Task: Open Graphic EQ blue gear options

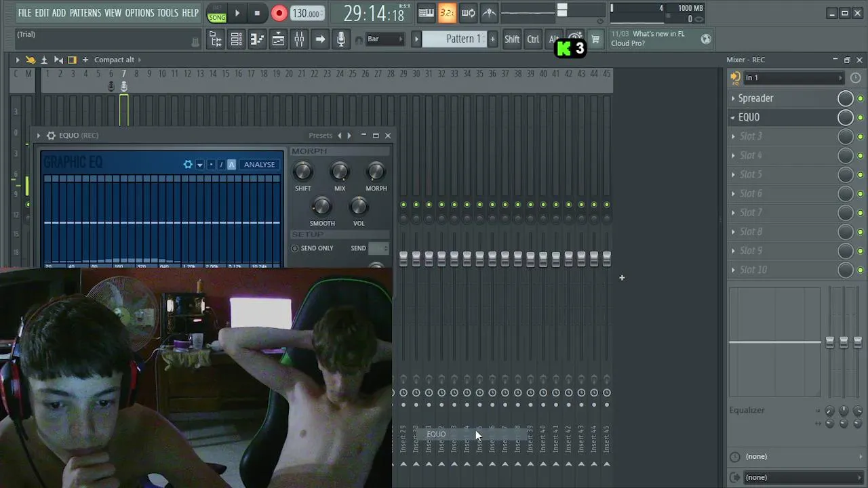Action: coord(188,165)
